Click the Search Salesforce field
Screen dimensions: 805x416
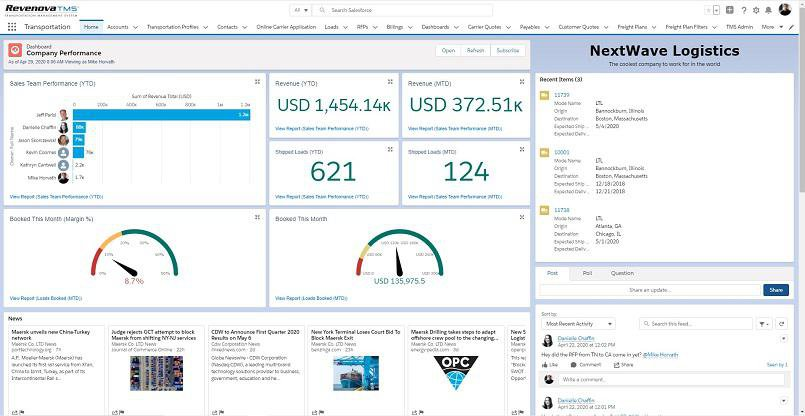(x=402, y=10)
